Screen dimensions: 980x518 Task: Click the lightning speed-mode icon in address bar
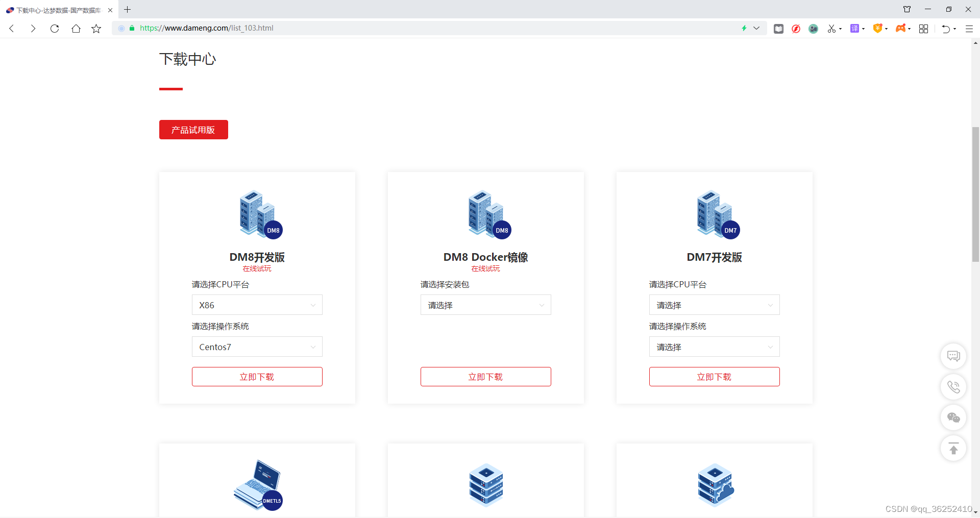click(x=744, y=28)
